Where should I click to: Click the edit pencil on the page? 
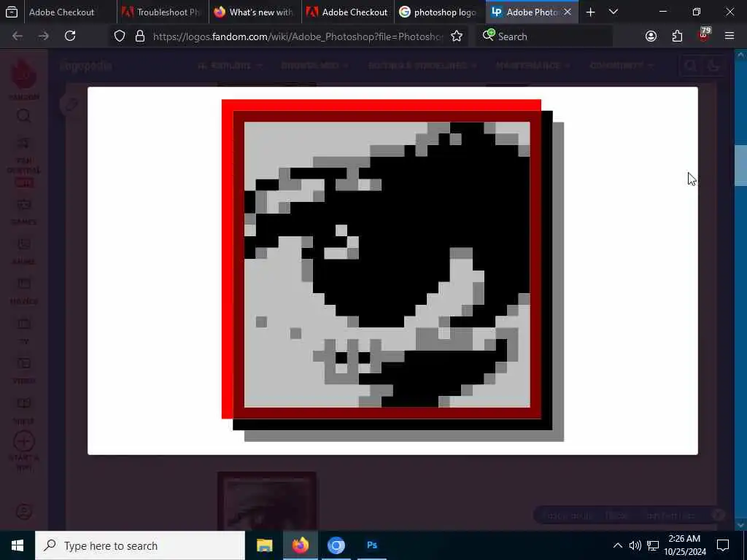coord(71,104)
